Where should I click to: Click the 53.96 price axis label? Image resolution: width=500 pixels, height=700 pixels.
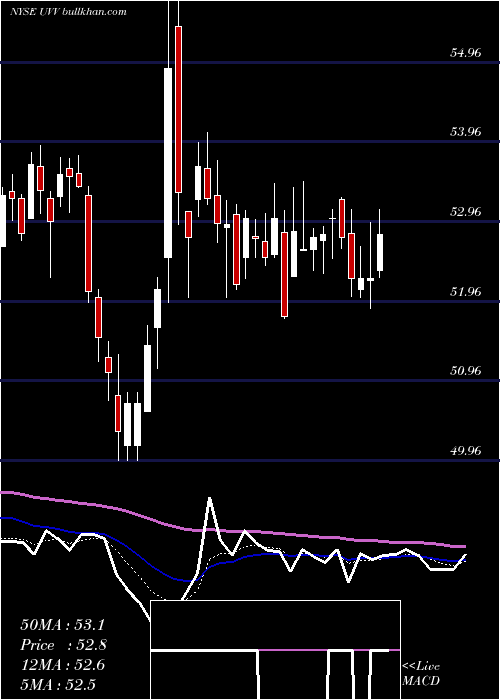tap(465, 132)
